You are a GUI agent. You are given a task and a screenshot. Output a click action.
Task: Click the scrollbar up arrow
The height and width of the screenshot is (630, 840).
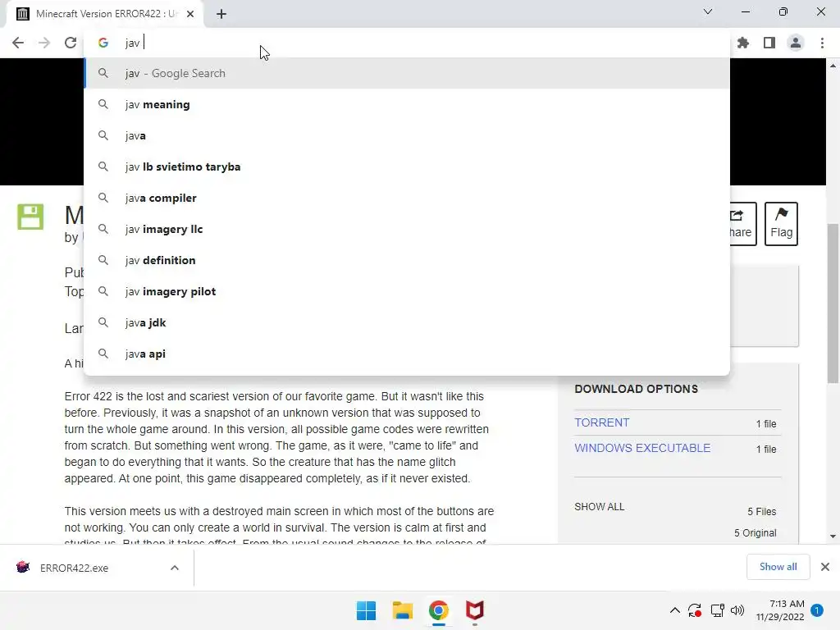(x=833, y=66)
